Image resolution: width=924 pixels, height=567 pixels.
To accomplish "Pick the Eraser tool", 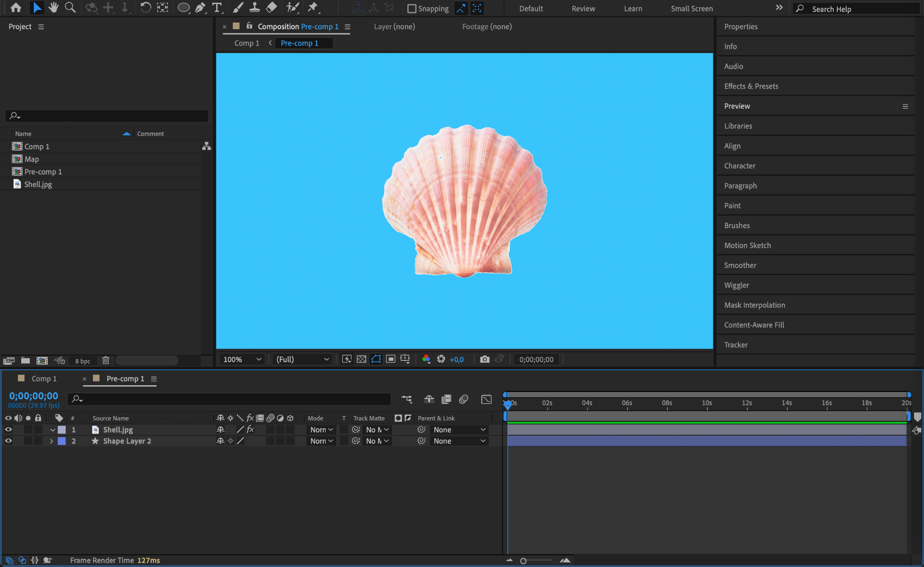I will click(272, 8).
